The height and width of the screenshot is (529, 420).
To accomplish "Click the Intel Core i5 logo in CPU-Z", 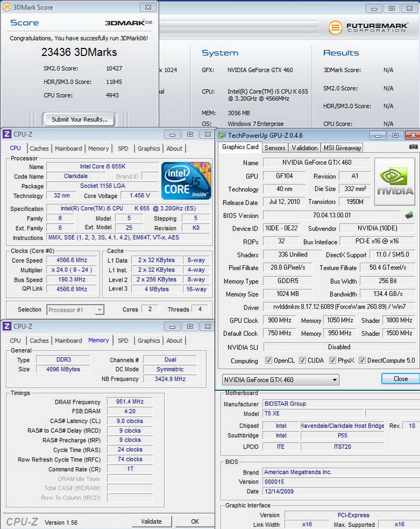I will tap(187, 180).
